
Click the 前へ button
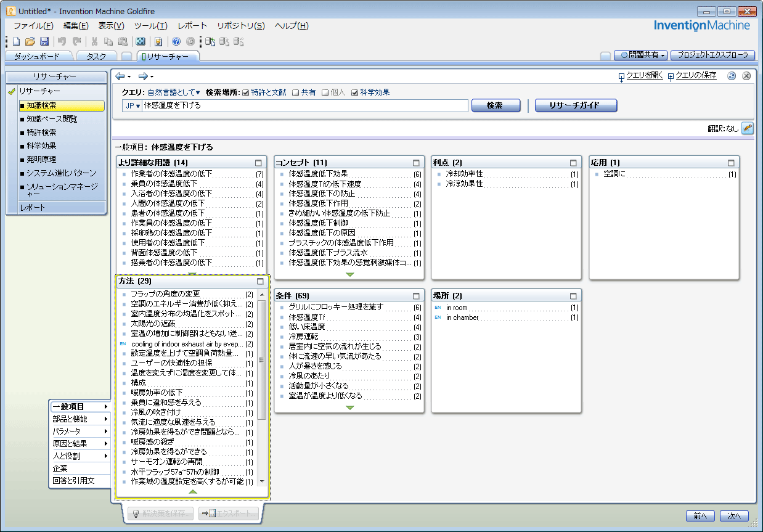[700, 516]
